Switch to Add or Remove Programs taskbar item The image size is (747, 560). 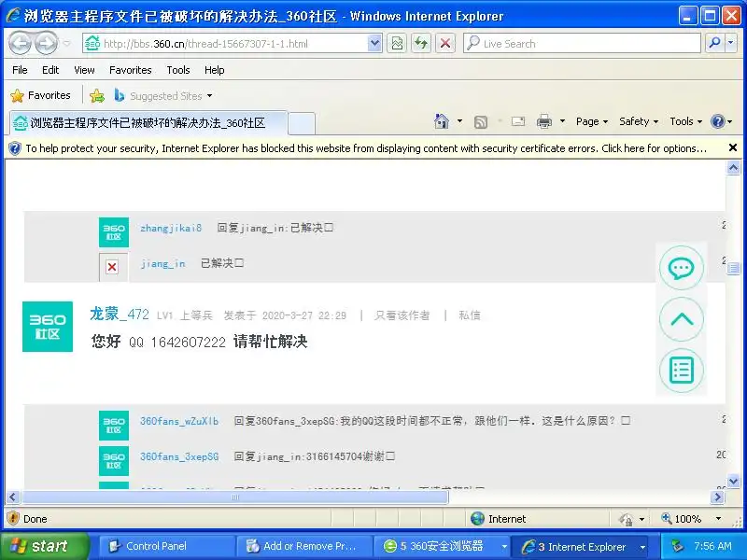[x=304, y=546]
